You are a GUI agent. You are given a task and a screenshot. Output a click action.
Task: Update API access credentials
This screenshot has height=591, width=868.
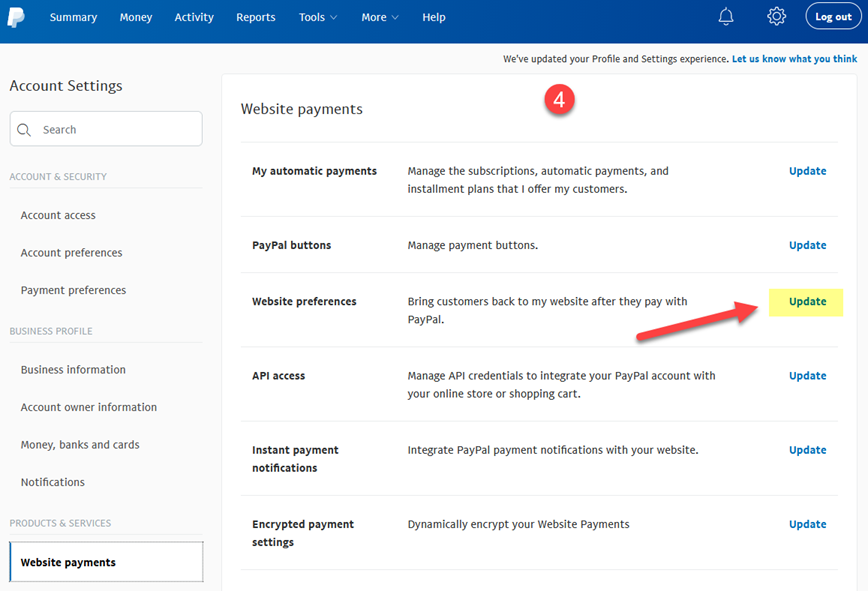tap(807, 376)
